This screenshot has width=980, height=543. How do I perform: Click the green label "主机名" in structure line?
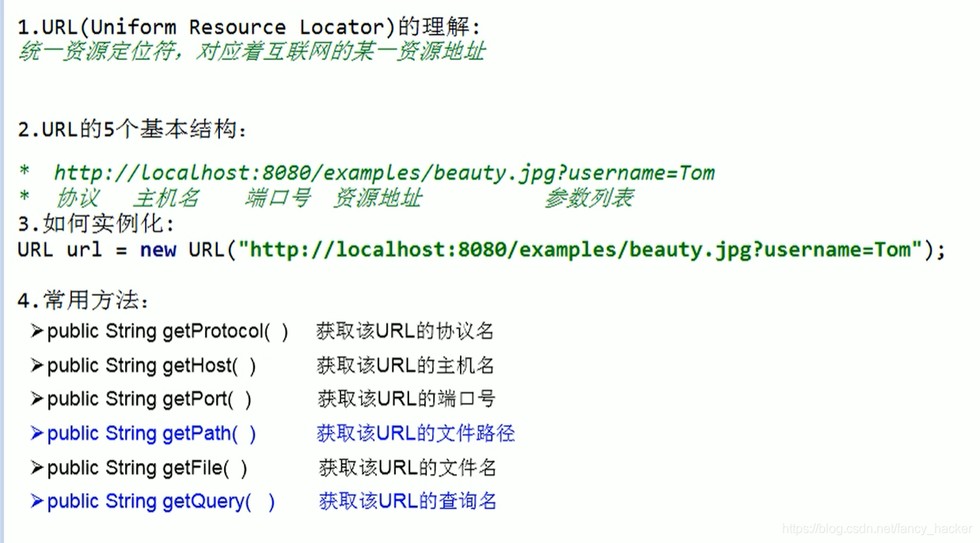click(166, 198)
